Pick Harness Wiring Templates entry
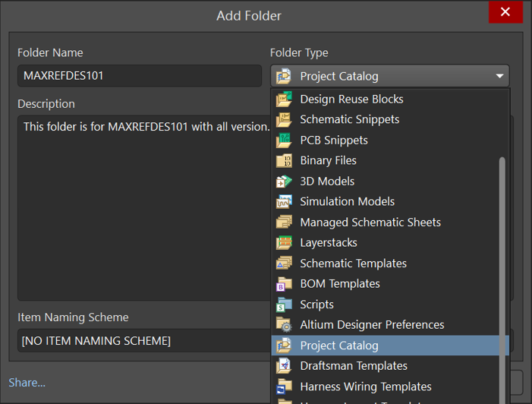Screen dimensions: 532x404 pos(386,387)
